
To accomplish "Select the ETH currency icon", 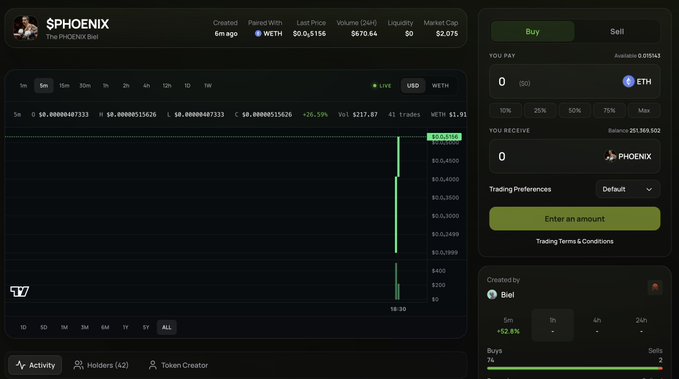I will point(628,81).
